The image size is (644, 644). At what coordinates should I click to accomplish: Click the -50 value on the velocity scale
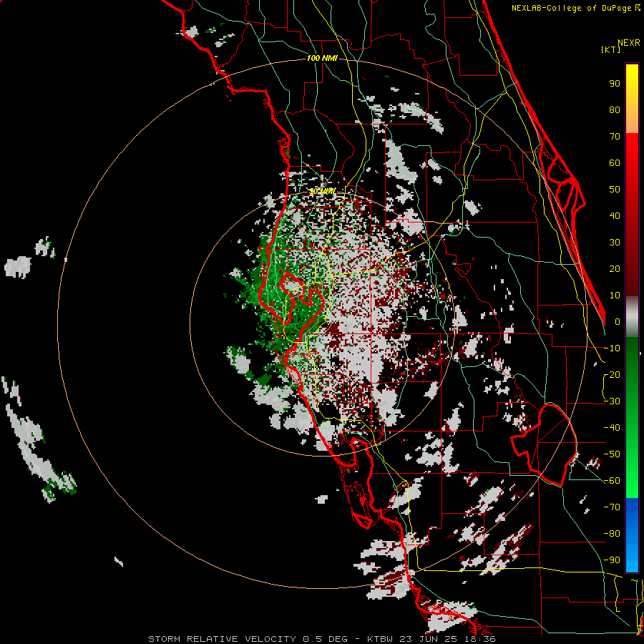pos(612,454)
